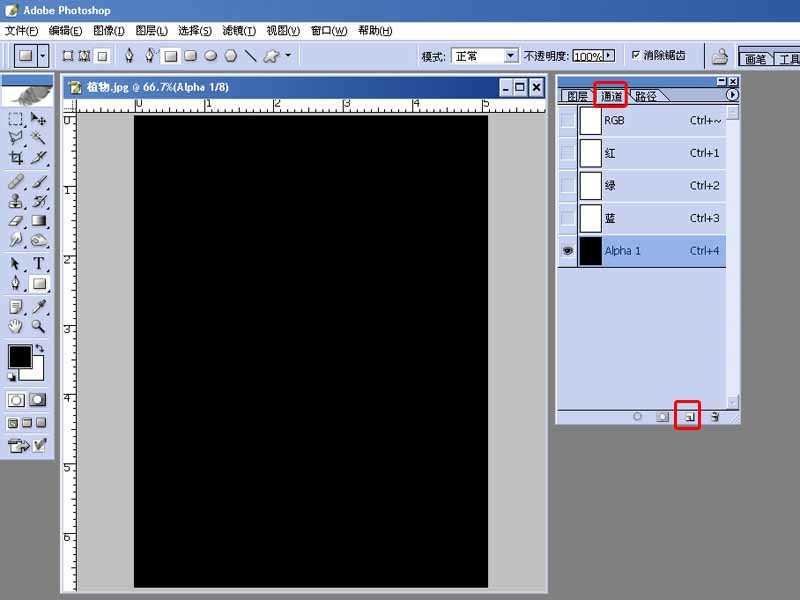The height and width of the screenshot is (600, 800).
Task: Select the Type tool
Action: 38,263
